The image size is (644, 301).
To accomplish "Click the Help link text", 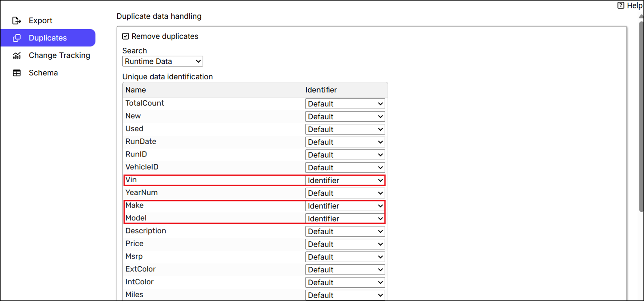I will 634,5.
